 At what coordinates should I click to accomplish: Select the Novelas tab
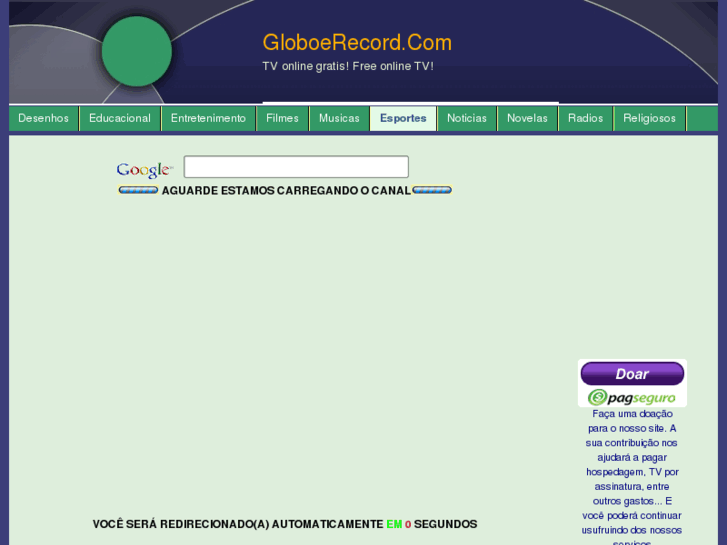click(x=527, y=118)
